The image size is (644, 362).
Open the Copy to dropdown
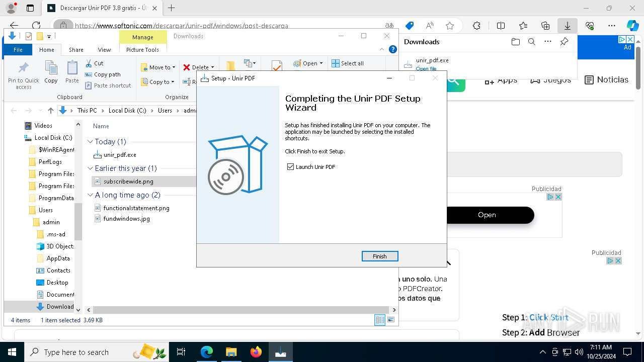click(157, 82)
